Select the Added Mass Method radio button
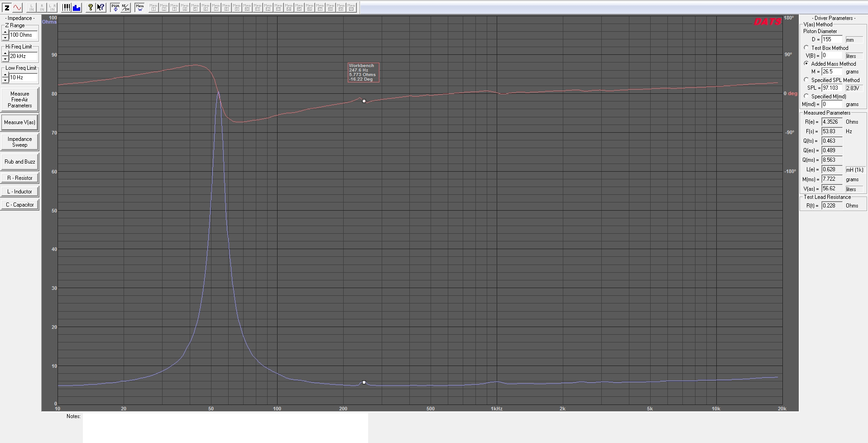868x443 pixels. 806,64
